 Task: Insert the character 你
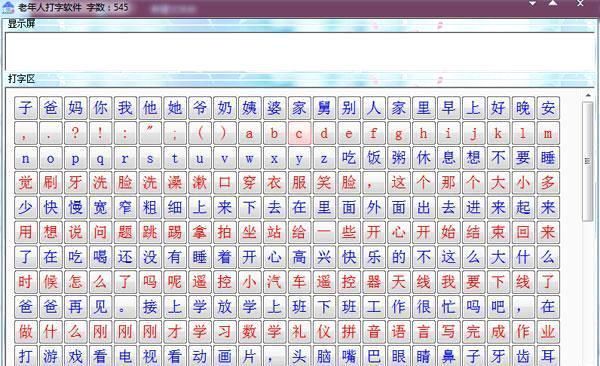[x=100, y=108]
